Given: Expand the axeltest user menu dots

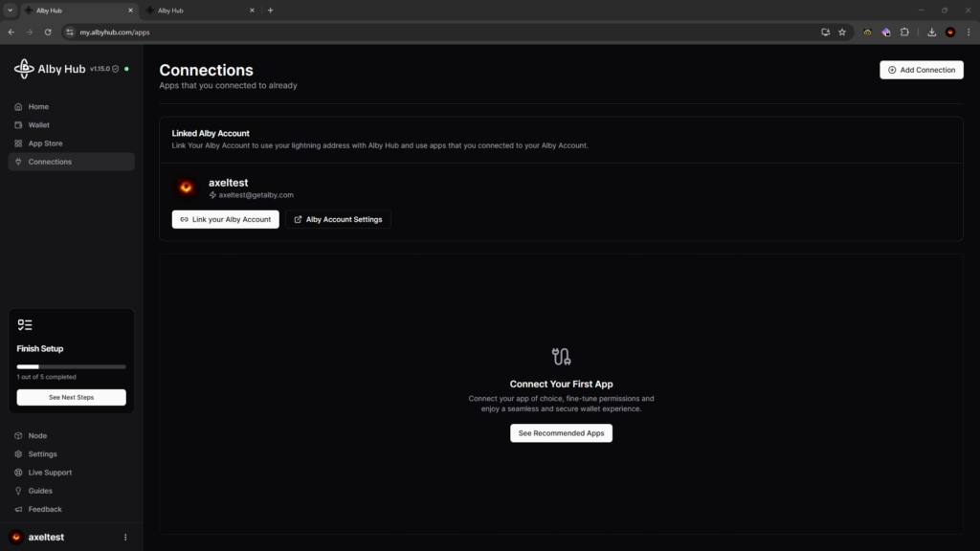Looking at the screenshot, I should pyautogui.click(x=125, y=538).
